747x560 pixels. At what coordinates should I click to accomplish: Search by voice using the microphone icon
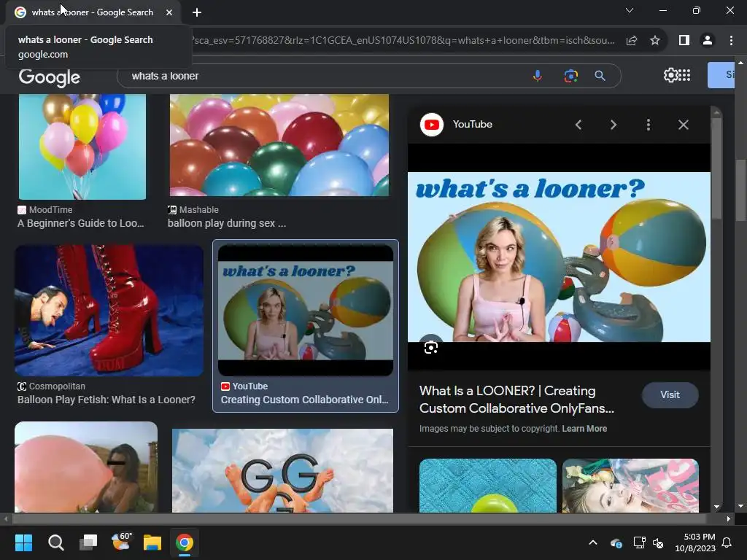pos(538,76)
